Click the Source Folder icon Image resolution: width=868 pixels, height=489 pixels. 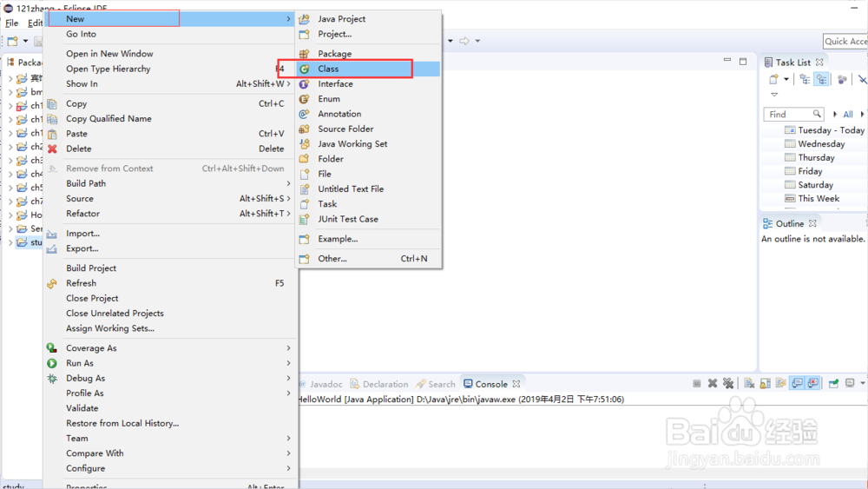click(x=304, y=129)
